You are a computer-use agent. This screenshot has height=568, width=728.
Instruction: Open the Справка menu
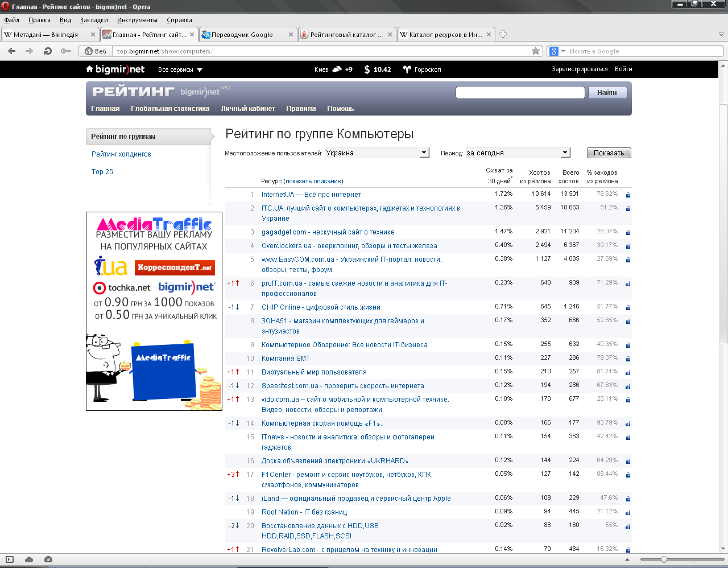(x=179, y=20)
